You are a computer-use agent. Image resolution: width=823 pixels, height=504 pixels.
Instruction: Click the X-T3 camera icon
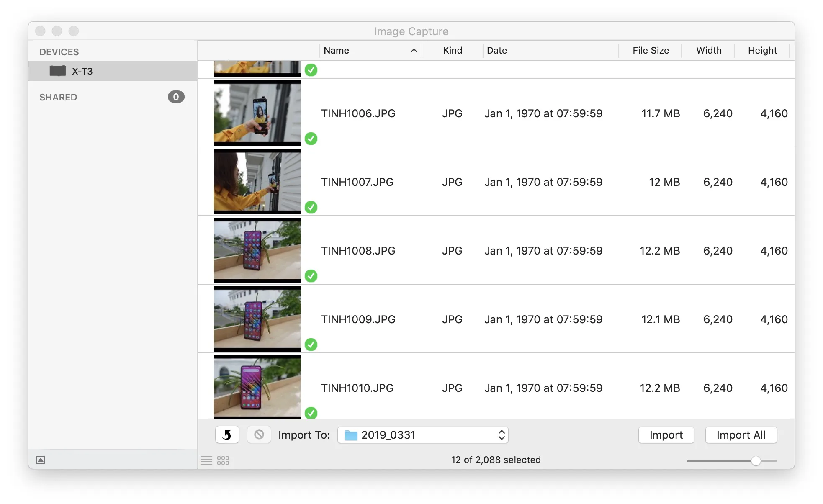pos(58,71)
